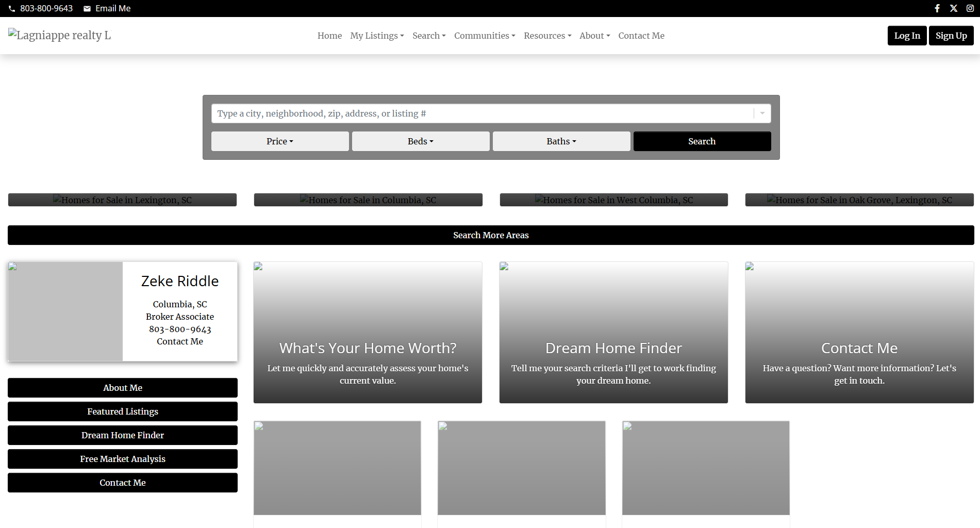Click the envelope Email Me icon

tap(87, 9)
